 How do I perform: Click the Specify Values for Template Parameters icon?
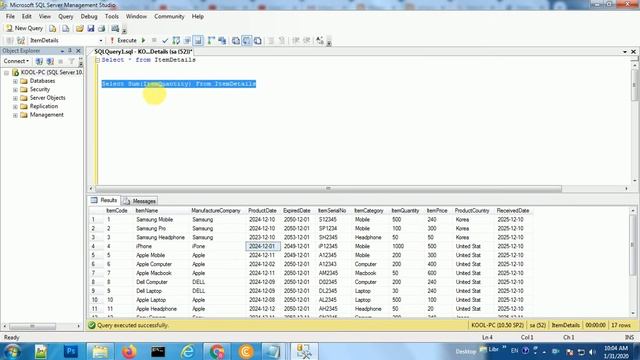pos(320,40)
